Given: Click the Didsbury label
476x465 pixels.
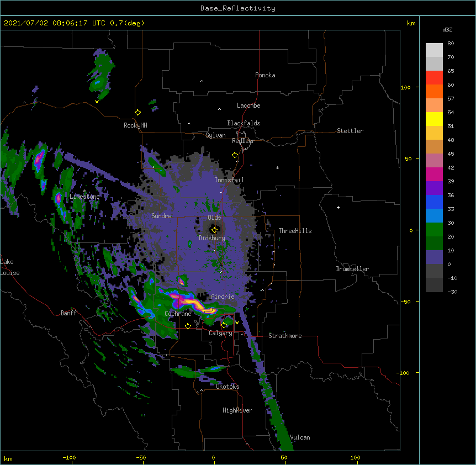Looking at the screenshot, I should [x=212, y=238].
